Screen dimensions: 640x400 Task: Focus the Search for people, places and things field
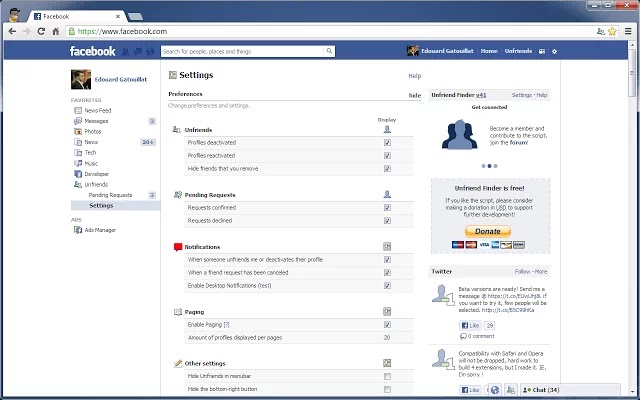(x=243, y=51)
